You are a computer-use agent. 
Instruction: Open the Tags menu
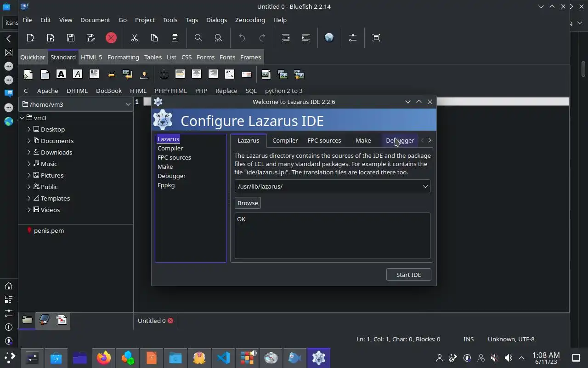(192, 20)
